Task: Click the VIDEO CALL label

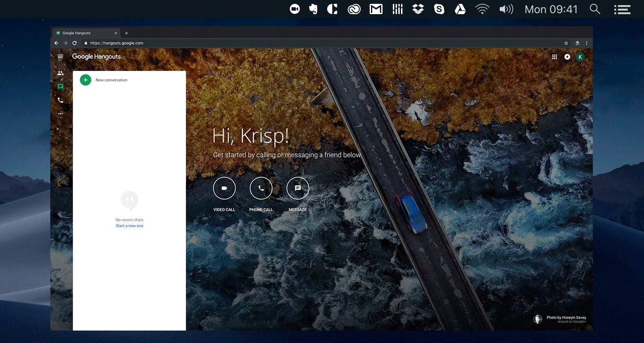Action: [224, 210]
